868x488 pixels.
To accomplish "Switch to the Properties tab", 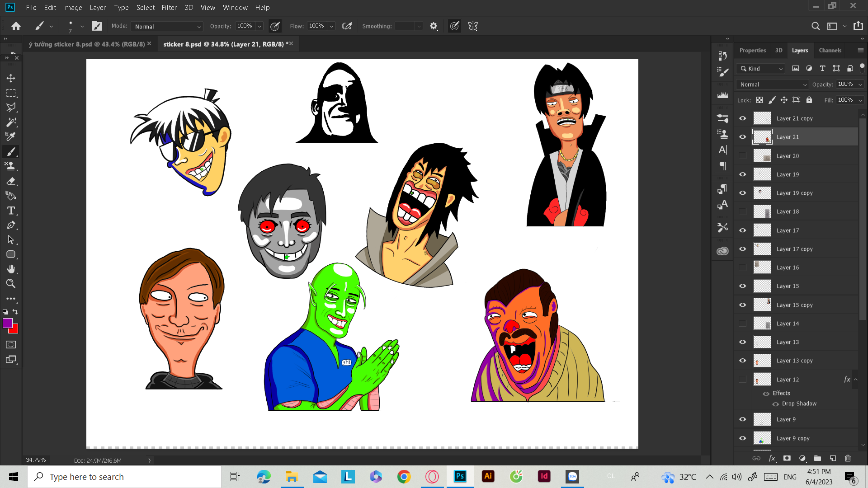I will click(x=752, y=50).
